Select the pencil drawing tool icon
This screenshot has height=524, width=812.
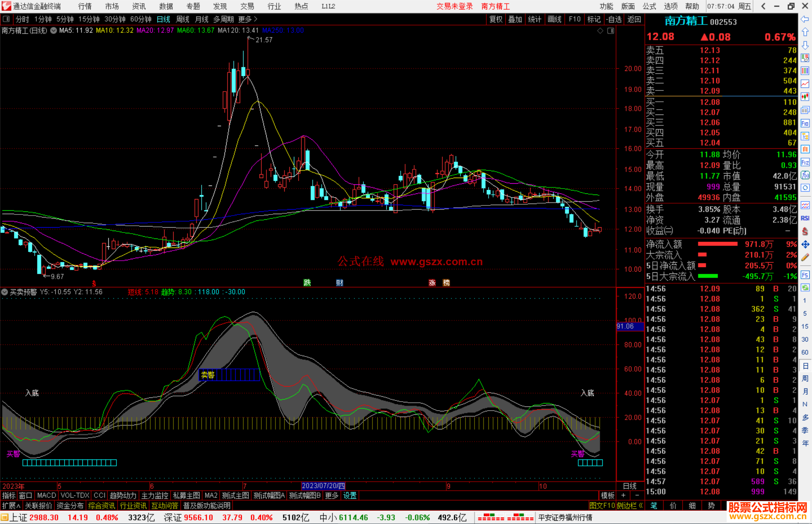[x=805, y=257]
